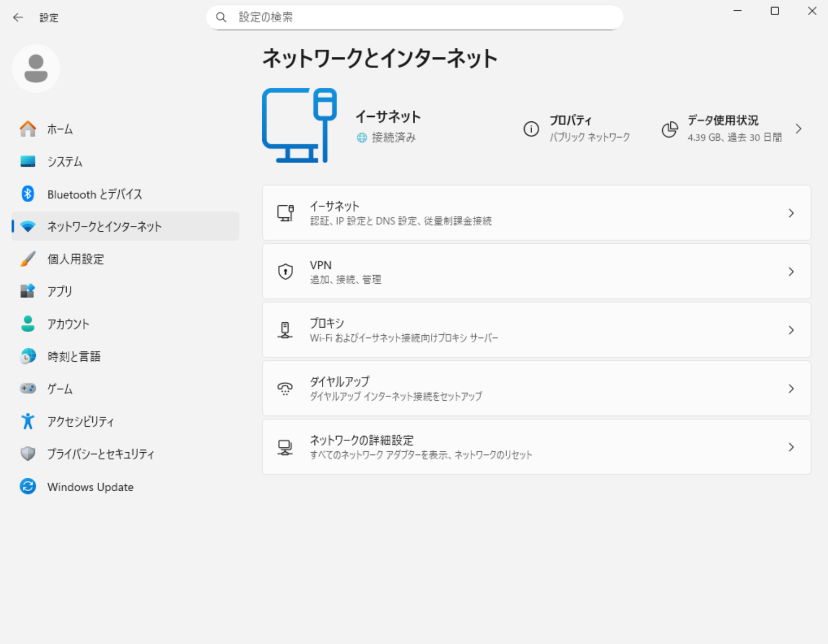Select システム in the sidebar

point(64,161)
